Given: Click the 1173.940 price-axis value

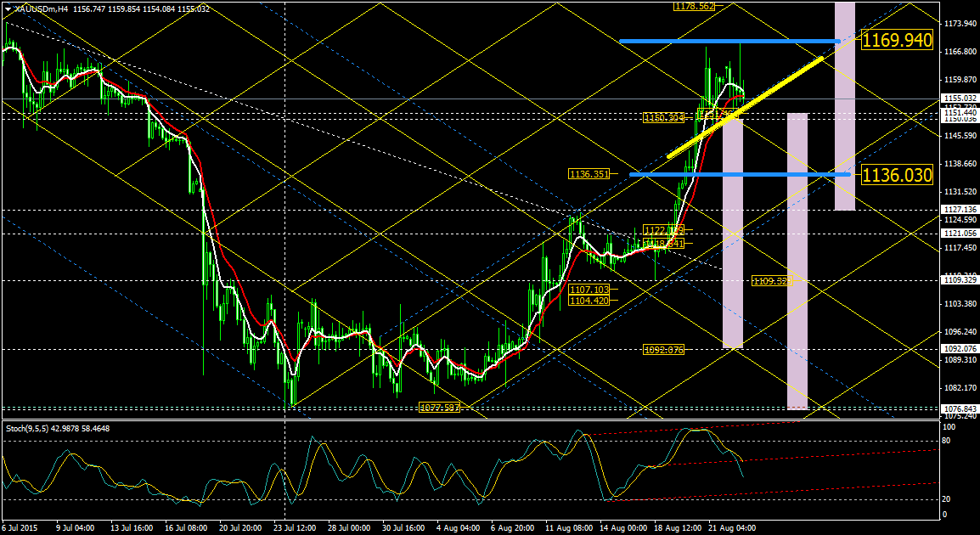Looking at the screenshot, I should [960, 24].
